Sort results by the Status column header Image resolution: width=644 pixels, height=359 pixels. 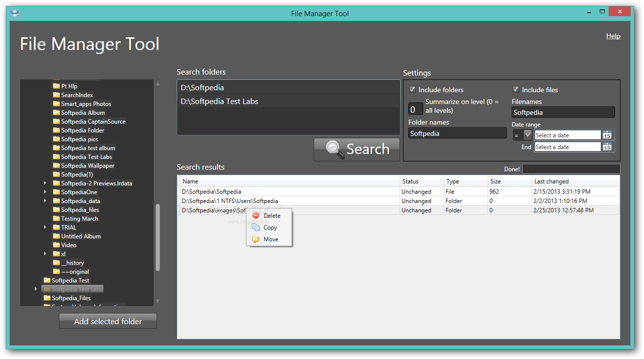422,181
